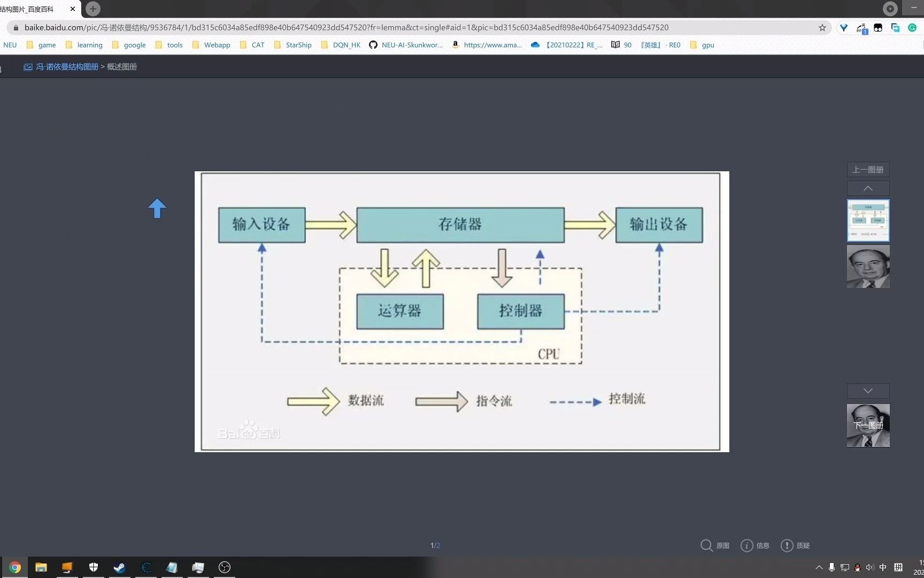Open the 冯·诺依曼结构图册 breadcrumb link

[x=66, y=66]
